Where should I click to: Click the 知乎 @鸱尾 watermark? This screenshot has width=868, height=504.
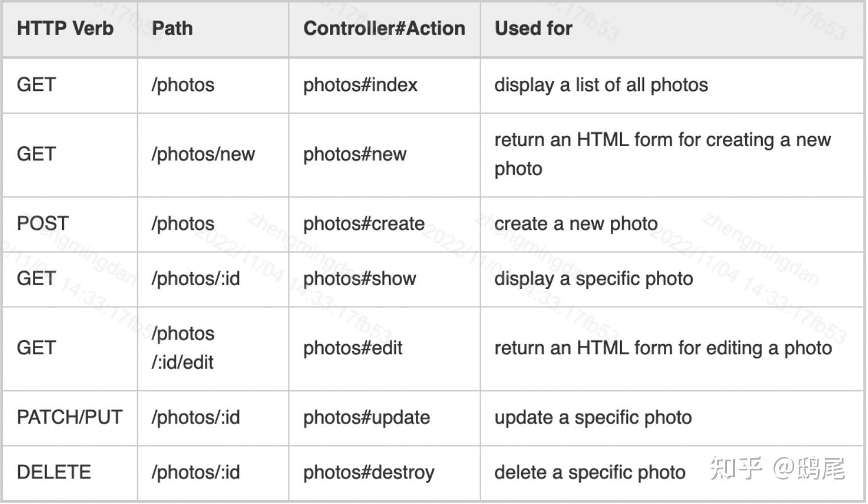(777, 468)
